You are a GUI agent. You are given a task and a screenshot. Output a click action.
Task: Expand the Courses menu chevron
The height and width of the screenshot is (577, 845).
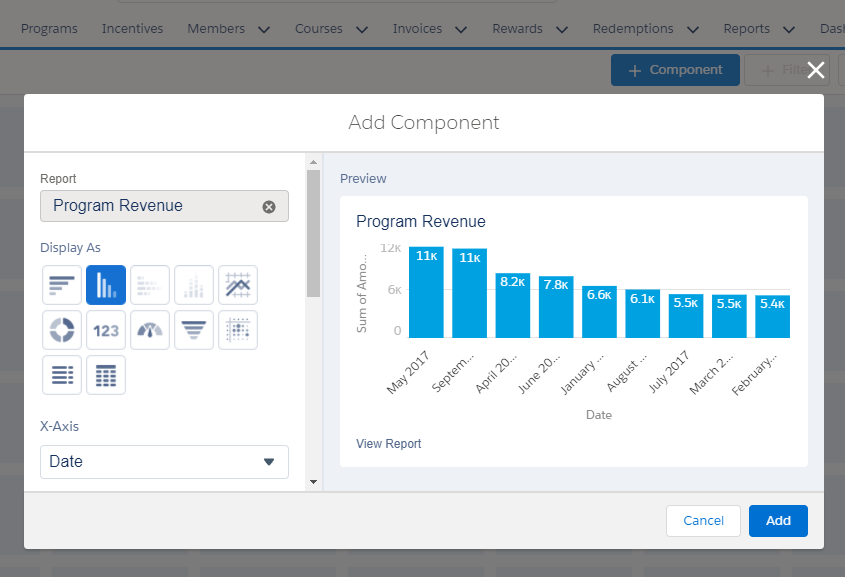coord(362,30)
